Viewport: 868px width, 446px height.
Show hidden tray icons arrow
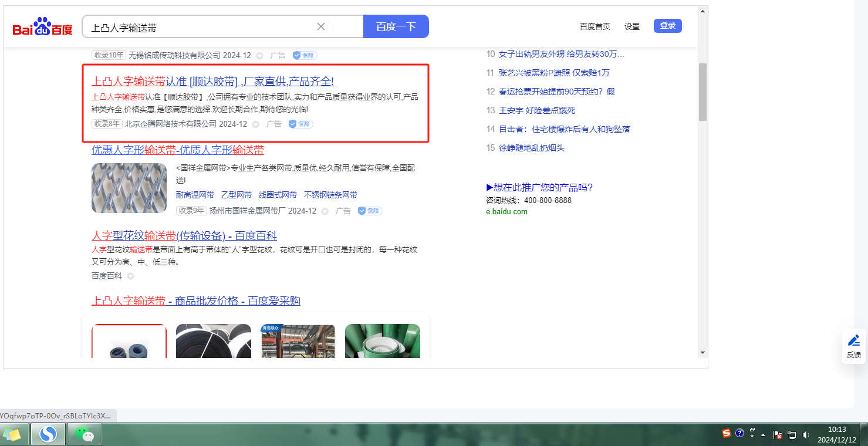764,435
